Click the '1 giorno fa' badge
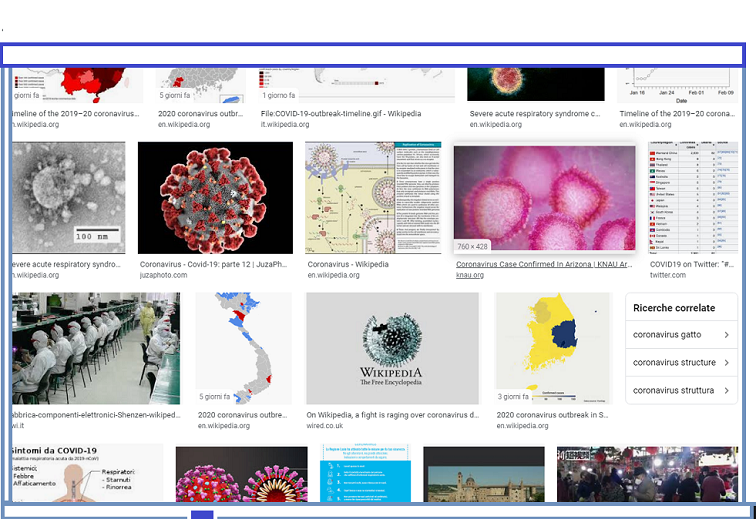Image resolution: width=756 pixels, height=519 pixels. click(x=278, y=96)
